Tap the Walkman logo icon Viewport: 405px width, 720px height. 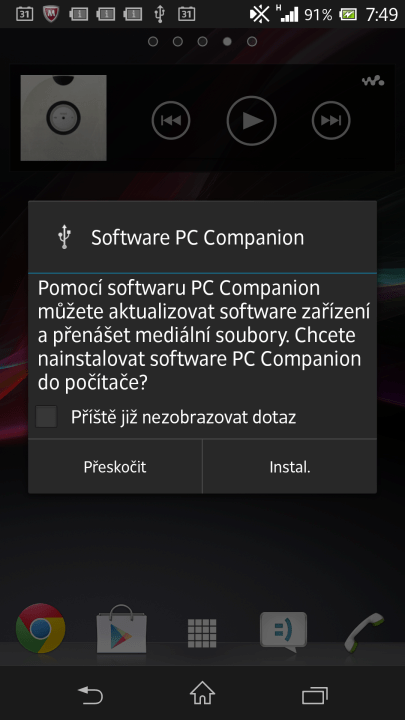(x=373, y=81)
